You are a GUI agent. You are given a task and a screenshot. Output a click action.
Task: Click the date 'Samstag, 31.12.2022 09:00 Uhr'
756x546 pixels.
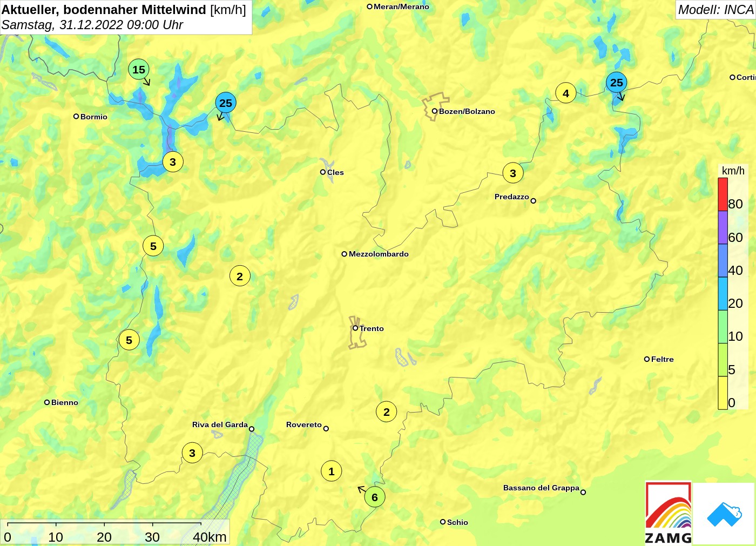[x=92, y=25]
